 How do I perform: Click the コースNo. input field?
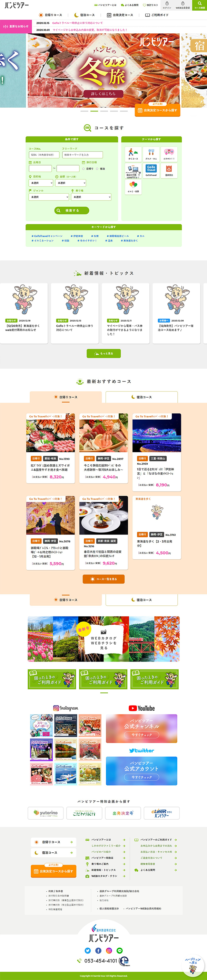tap(44, 155)
